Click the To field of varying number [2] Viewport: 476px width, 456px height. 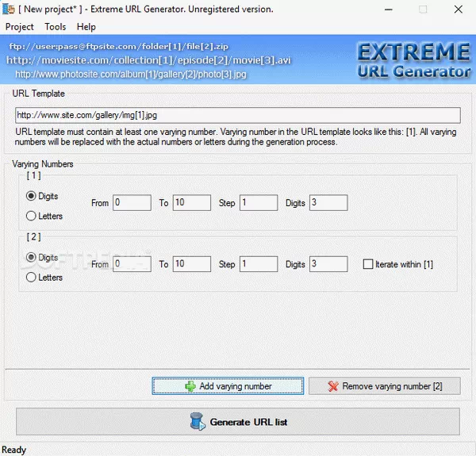[x=192, y=264]
